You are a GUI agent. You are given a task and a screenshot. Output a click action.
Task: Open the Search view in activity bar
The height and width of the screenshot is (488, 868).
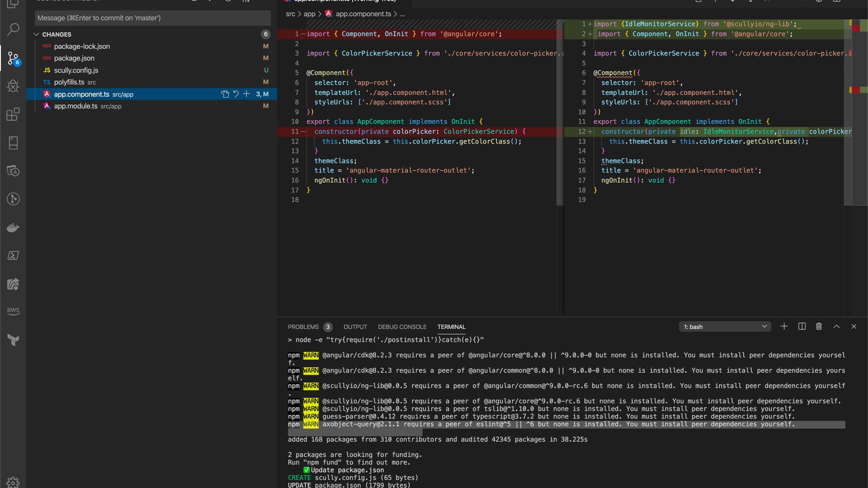pyautogui.click(x=13, y=30)
